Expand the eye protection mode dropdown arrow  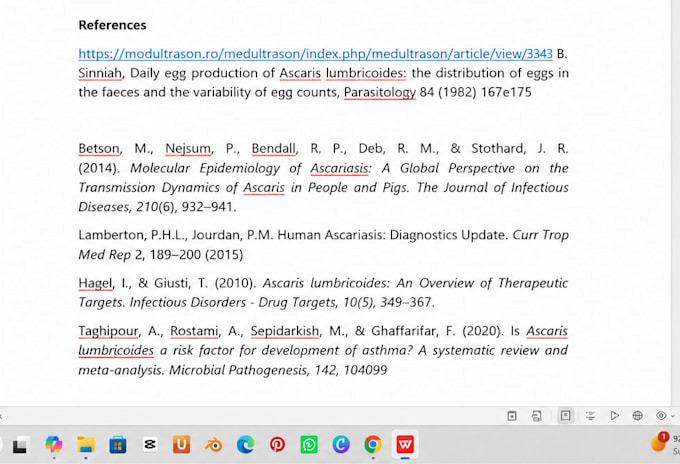coord(673,416)
